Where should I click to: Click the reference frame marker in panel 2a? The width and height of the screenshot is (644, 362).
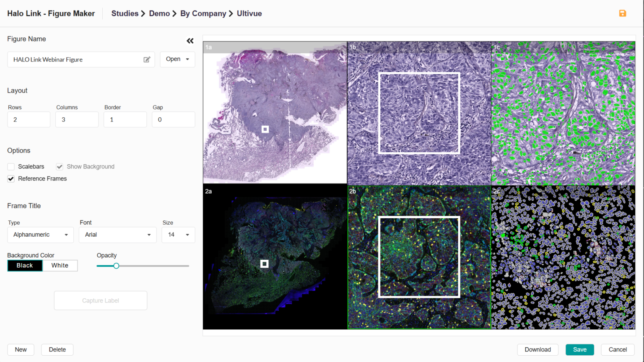pyautogui.click(x=264, y=264)
